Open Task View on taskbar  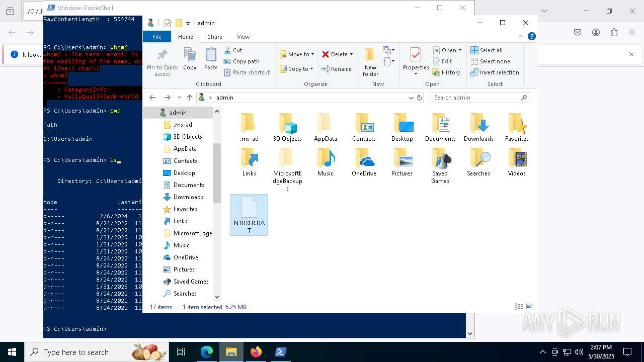[181, 352]
